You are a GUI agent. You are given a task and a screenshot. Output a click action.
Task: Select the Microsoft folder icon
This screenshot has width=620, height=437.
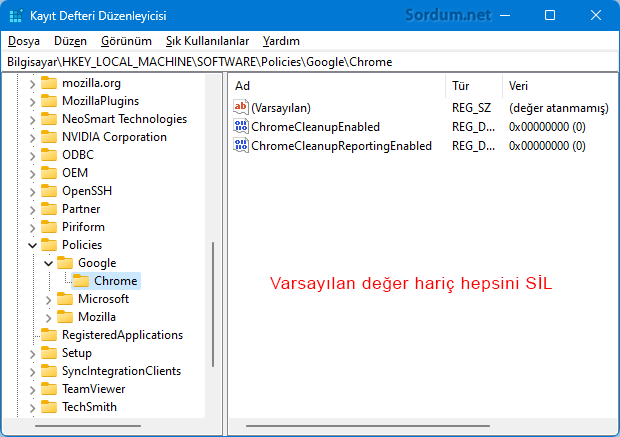pos(65,299)
